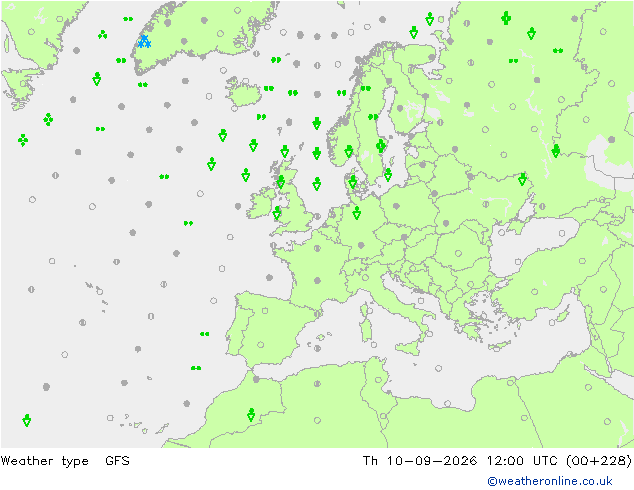Screen dimensions: 634x490
Task: Click the shower symbol over southern Norway
Action: click(x=349, y=151)
